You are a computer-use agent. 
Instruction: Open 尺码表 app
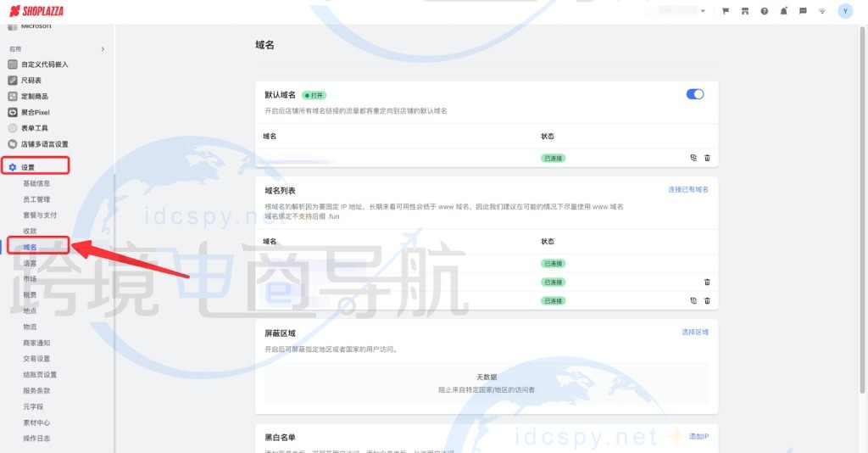tap(31, 81)
